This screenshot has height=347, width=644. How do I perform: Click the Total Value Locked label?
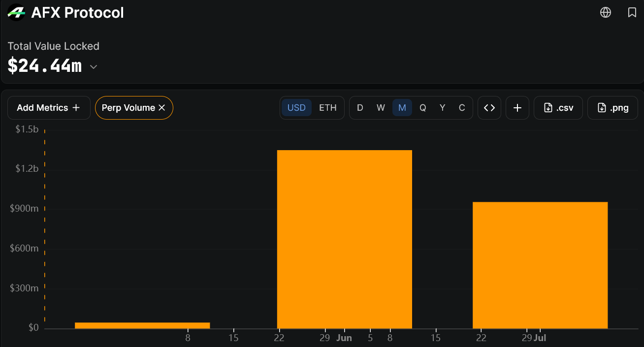[x=54, y=46]
